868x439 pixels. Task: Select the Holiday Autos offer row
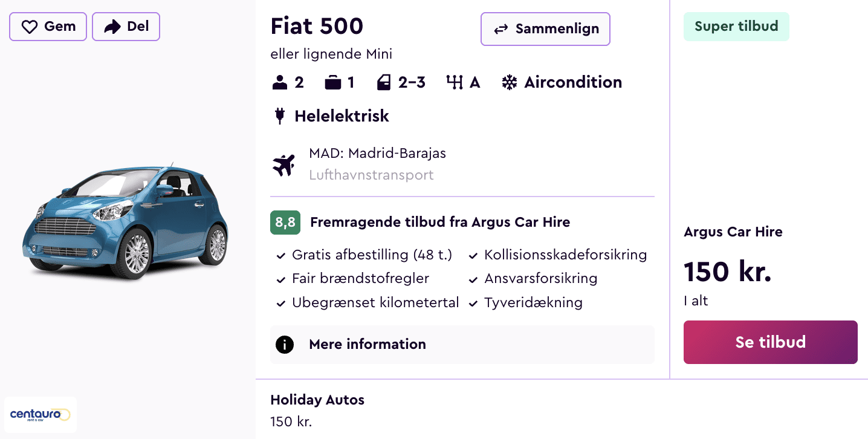tap(317, 410)
